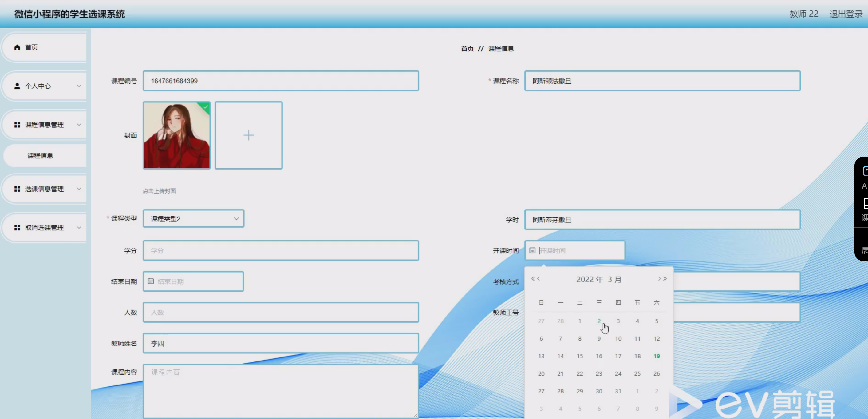This screenshot has width=868, height=419.
Task: Click the 2022 年 year label in calendar
Action: 590,279
